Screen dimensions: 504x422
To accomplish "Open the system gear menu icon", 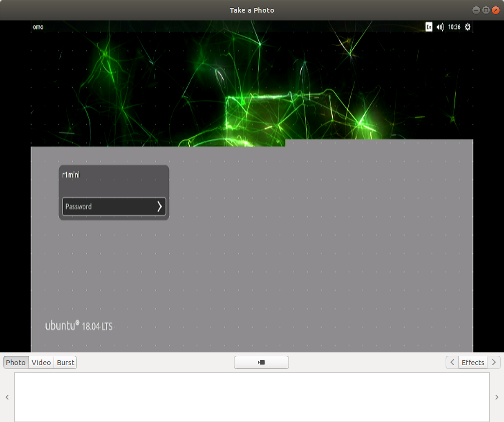I will pos(468,27).
